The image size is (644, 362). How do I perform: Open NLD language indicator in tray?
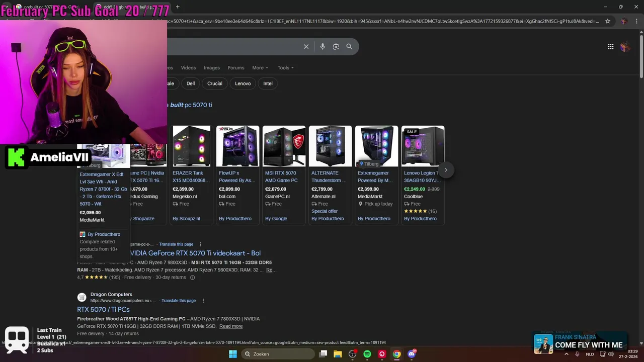click(x=590, y=354)
